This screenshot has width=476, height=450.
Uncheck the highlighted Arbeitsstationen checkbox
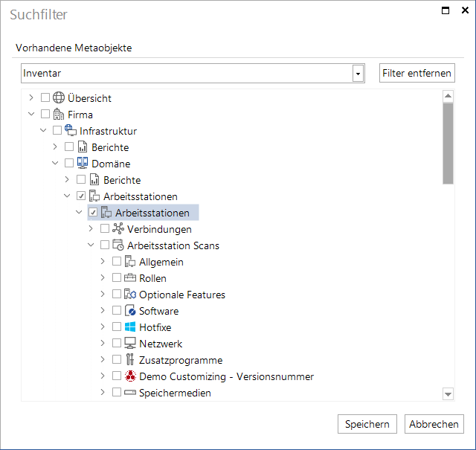(x=93, y=212)
